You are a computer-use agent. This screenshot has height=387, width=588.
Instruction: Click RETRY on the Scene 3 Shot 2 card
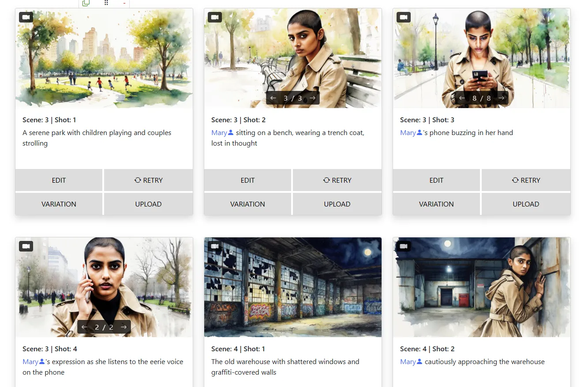(x=337, y=180)
